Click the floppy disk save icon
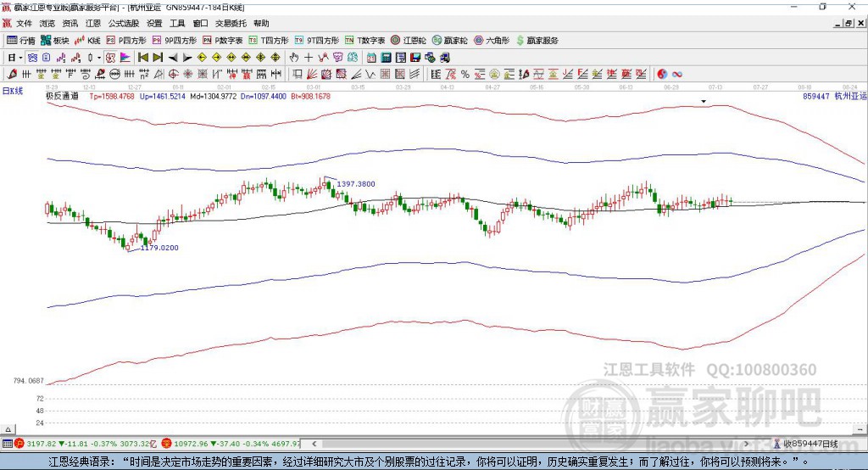The image size is (868, 470). 415,58
